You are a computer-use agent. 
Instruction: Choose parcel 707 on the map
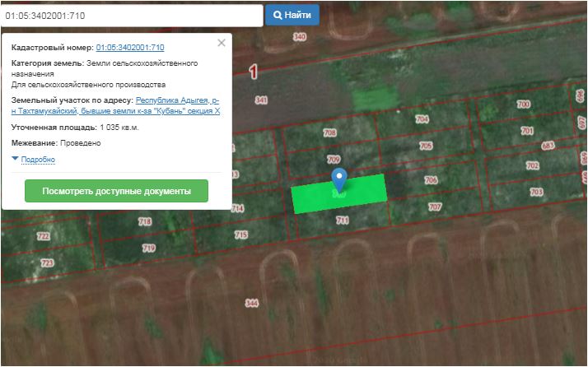(435, 207)
